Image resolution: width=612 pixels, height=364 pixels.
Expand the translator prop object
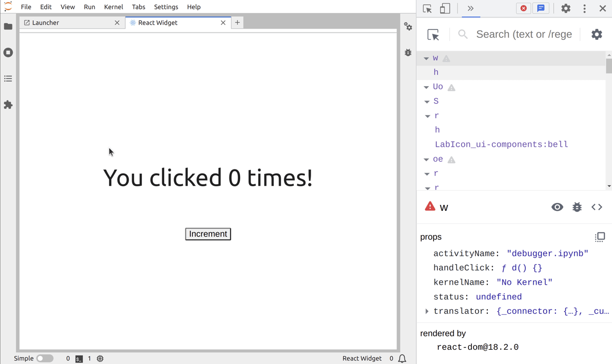click(x=427, y=311)
